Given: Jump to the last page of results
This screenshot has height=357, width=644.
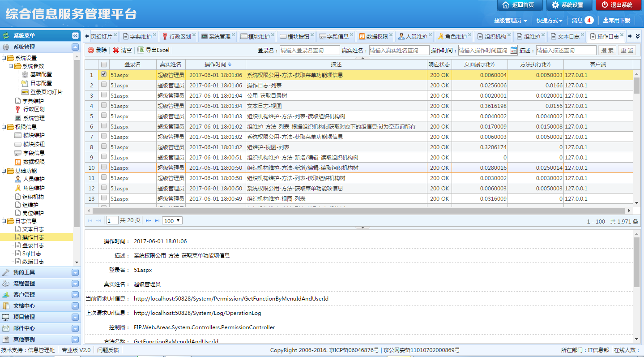Looking at the screenshot, I should coord(157,221).
